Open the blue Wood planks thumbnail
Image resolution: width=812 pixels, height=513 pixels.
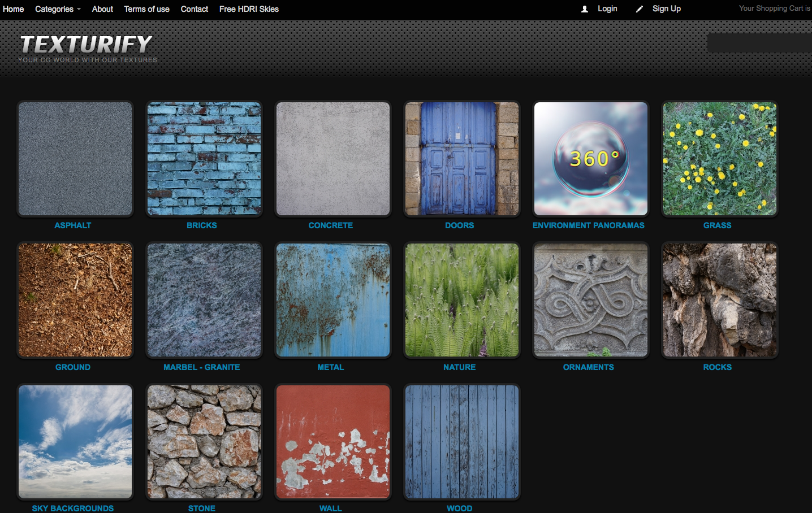[x=462, y=442]
